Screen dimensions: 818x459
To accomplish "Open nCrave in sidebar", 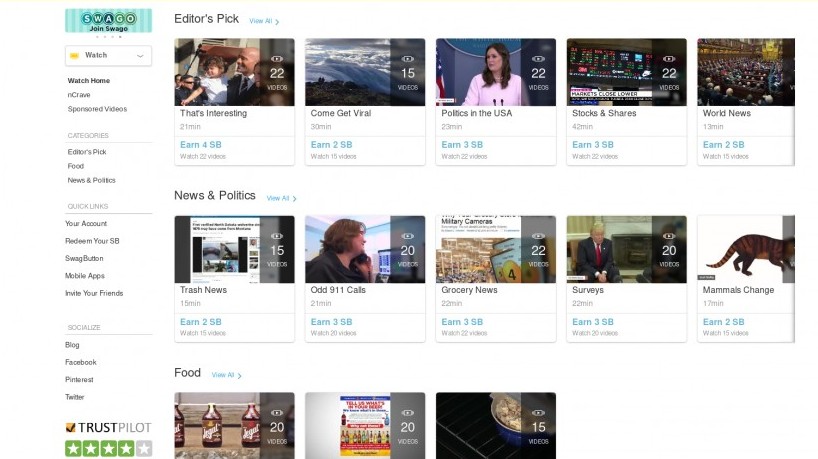I will point(79,95).
